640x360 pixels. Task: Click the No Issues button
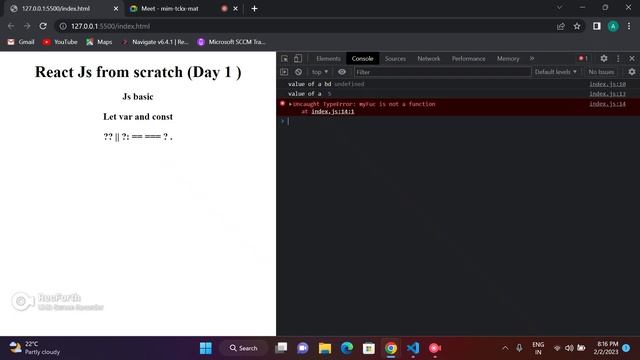[601, 72]
